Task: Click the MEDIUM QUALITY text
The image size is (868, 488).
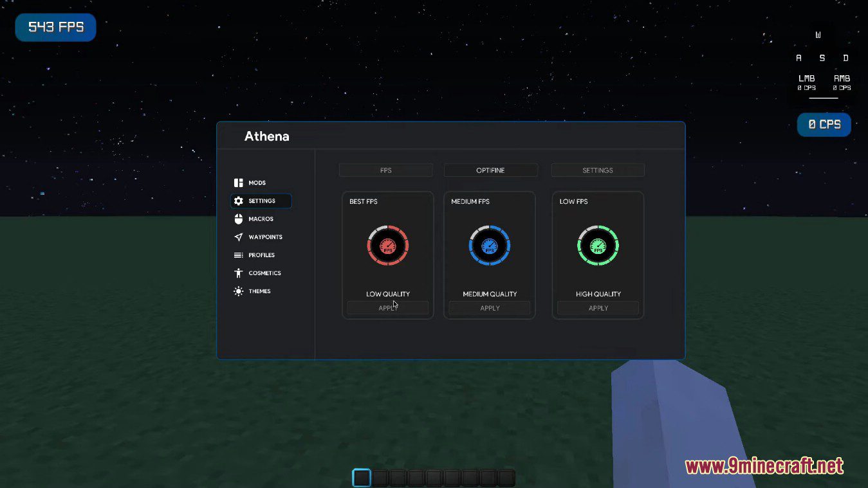Action: [490, 294]
